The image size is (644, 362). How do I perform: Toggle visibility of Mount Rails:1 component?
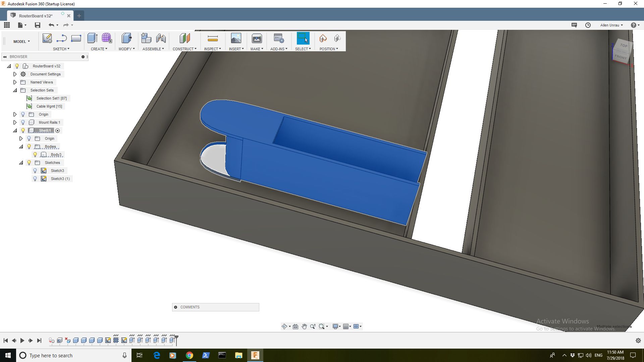(23, 122)
